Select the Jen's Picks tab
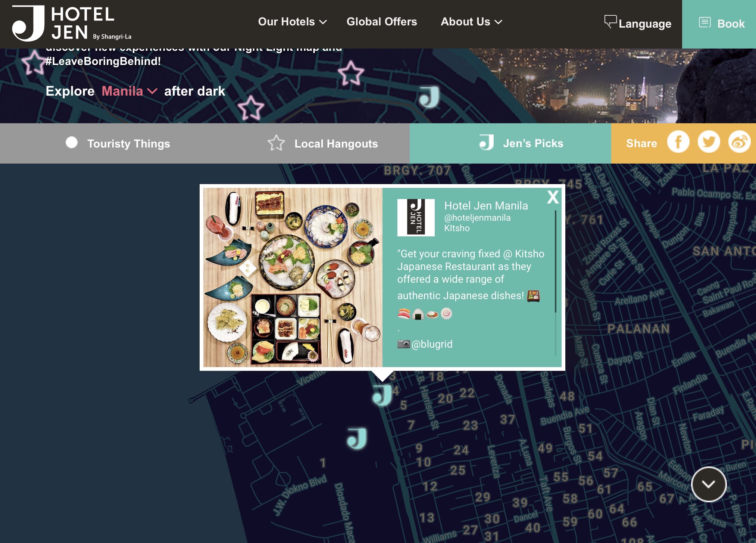This screenshot has width=756, height=543. pos(510,143)
